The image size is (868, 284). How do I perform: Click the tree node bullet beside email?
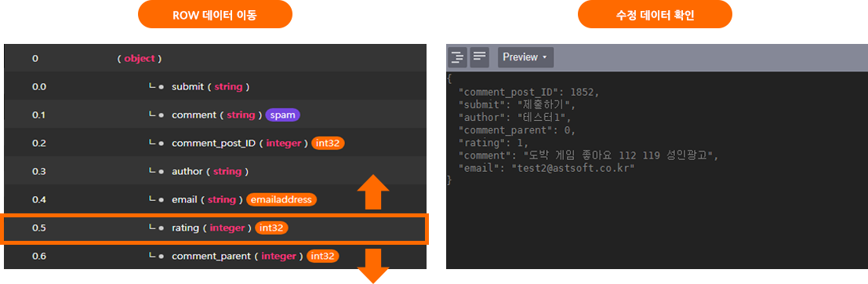point(161,200)
